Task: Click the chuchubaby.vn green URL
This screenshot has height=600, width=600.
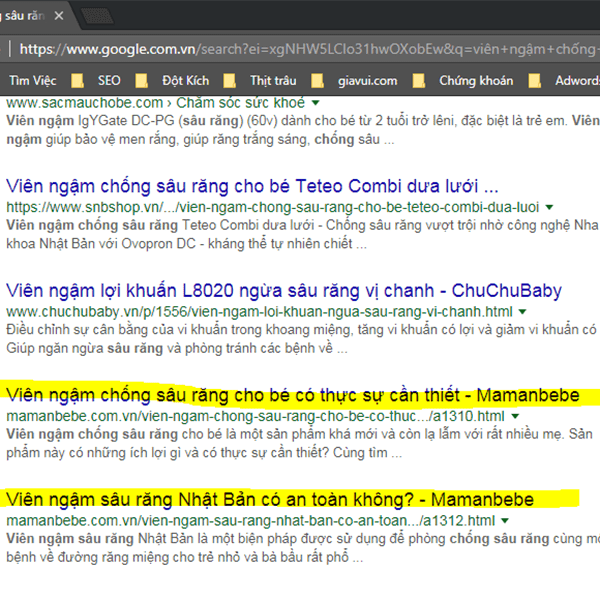Action: pos(259,312)
